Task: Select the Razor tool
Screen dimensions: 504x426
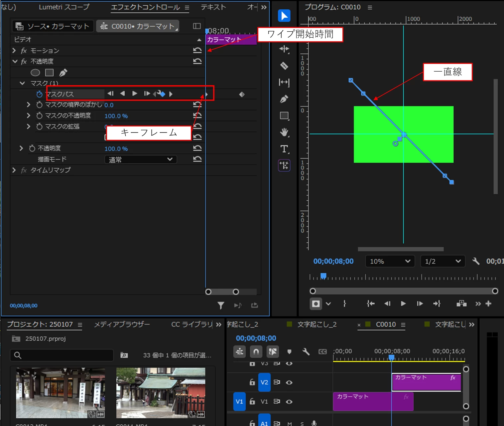Action: tap(284, 66)
